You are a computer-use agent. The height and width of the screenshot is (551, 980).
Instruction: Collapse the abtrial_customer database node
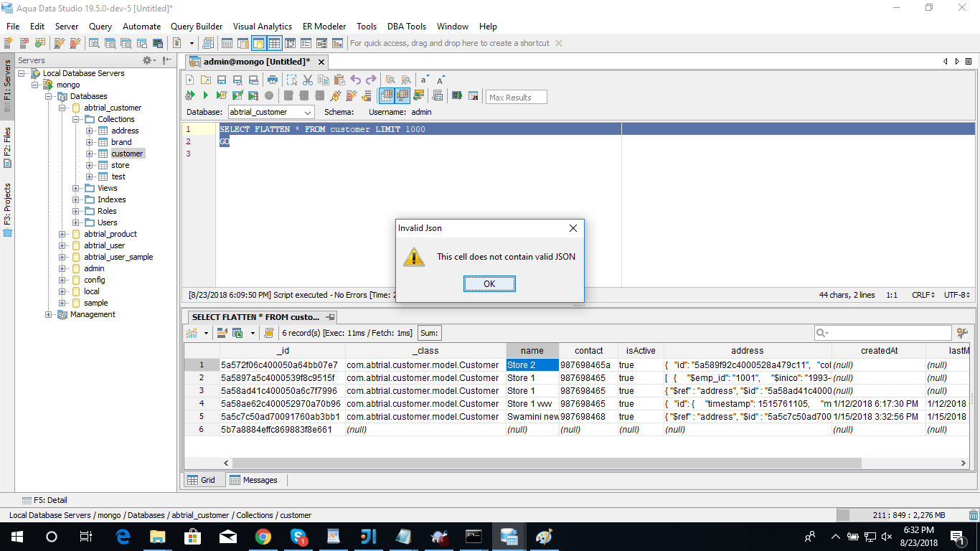pyautogui.click(x=63, y=108)
